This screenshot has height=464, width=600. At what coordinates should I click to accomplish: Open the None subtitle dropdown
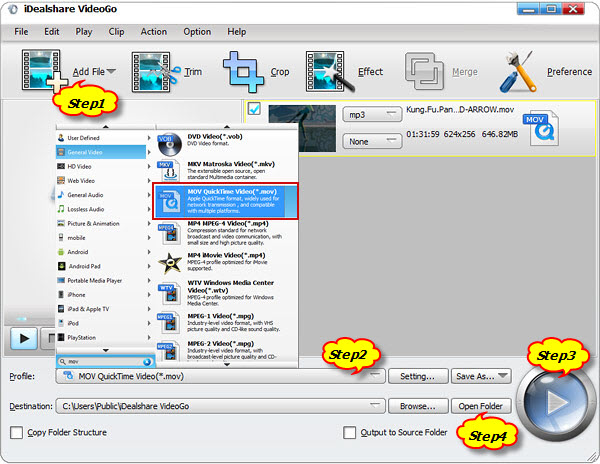pos(372,141)
